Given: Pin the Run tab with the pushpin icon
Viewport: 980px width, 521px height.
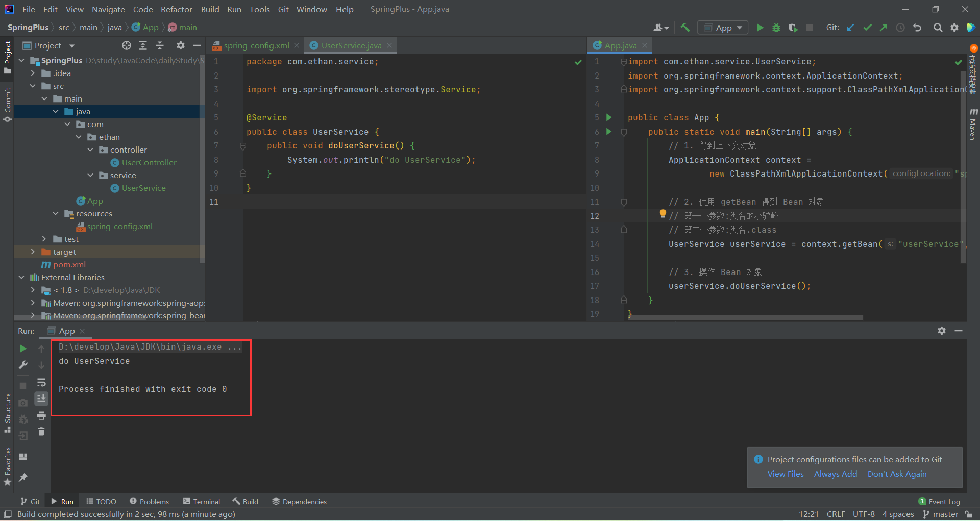Looking at the screenshot, I should click(x=23, y=477).
